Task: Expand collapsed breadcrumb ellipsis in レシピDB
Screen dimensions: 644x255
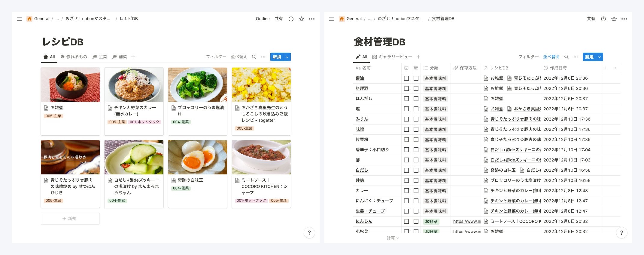Action: pyautogui.click(x=57, y=19)
